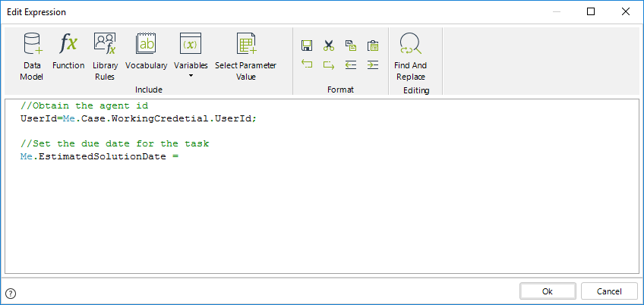Paste from clipboard icon

[x=372, y=46]
